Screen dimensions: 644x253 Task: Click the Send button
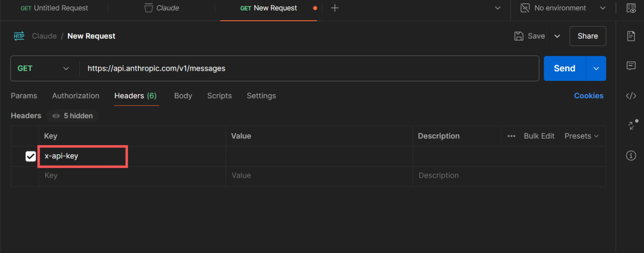[x=565, y=68]
